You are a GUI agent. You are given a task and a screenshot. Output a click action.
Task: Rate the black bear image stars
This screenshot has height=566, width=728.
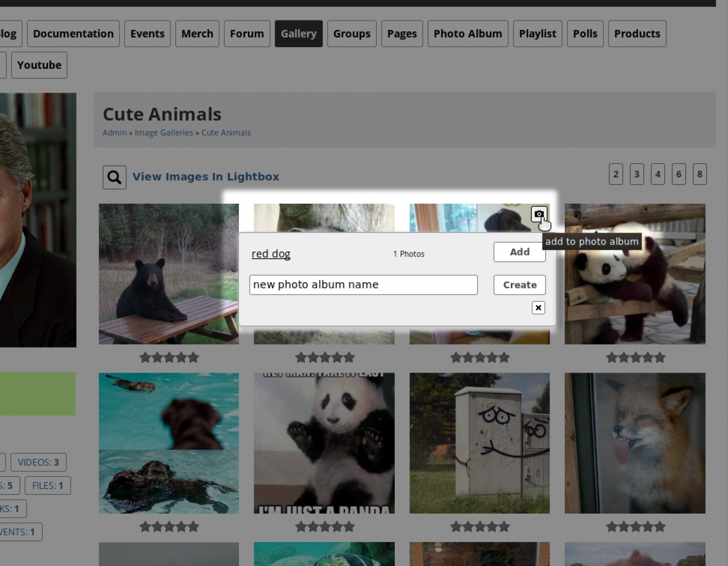(169, 358)
